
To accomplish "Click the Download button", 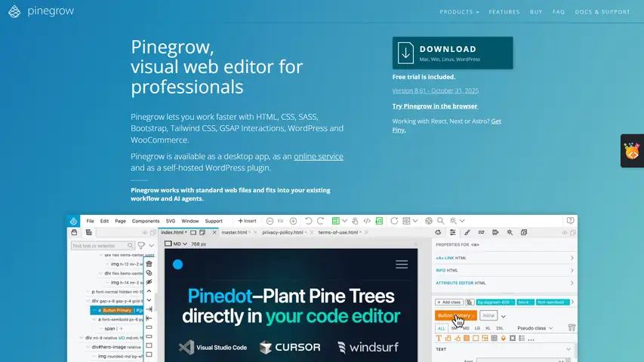I will [x=452, y=53].
